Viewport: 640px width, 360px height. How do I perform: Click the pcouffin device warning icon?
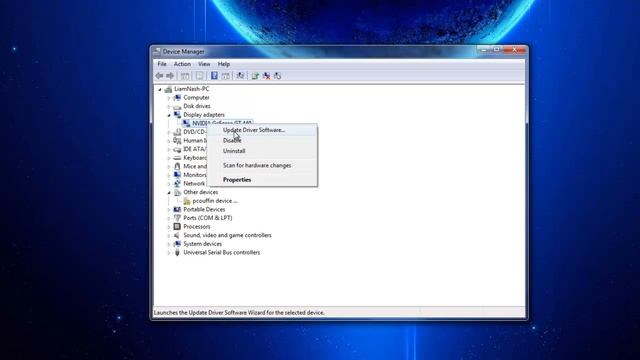pos(187,201)
